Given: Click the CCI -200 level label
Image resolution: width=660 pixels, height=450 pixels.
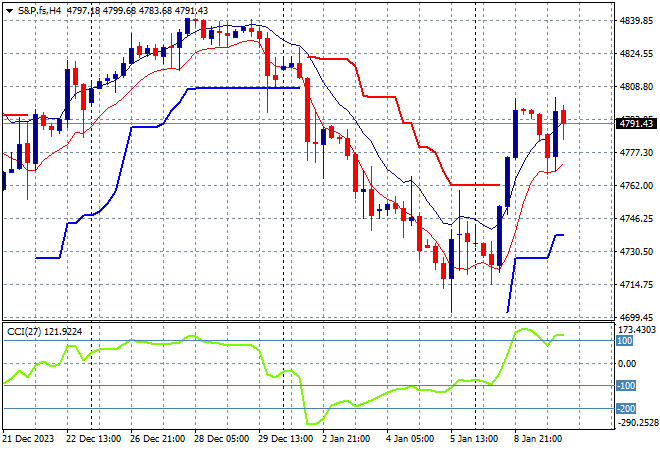Looking at the screenshot, I should 627,408.
